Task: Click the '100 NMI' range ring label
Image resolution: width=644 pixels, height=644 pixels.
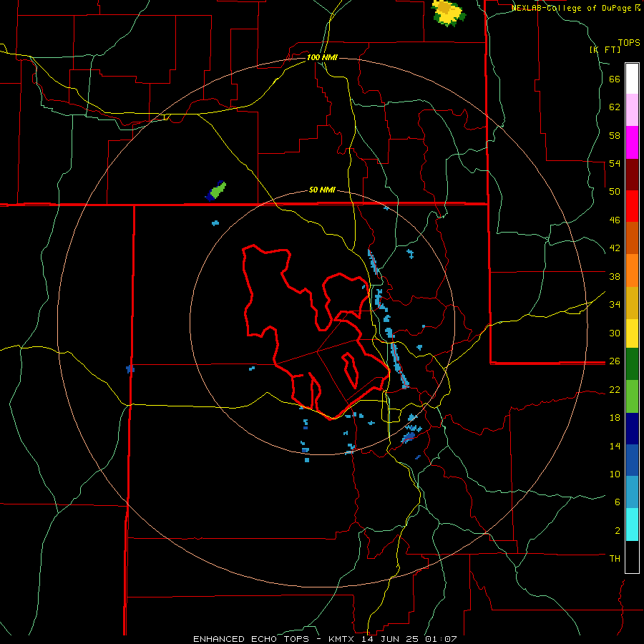Action: click(x=322, y=57)
